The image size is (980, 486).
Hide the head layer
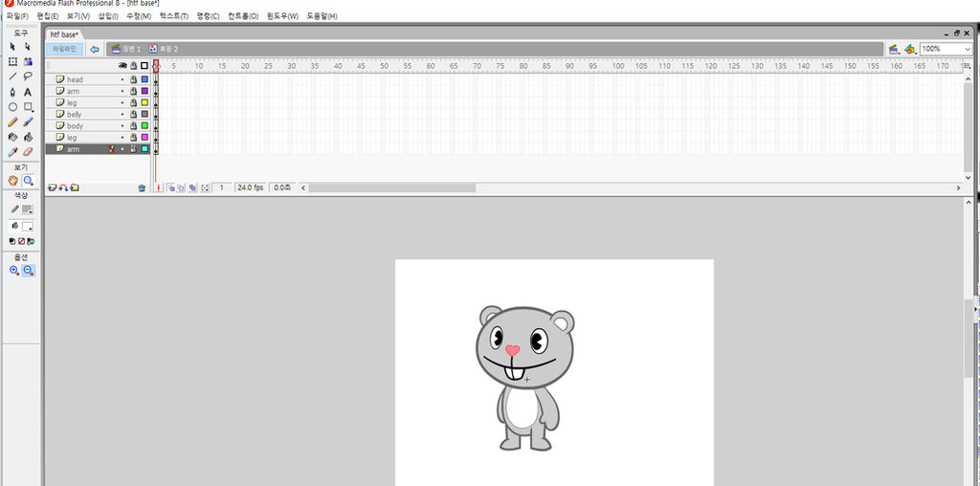coord(122,79)
